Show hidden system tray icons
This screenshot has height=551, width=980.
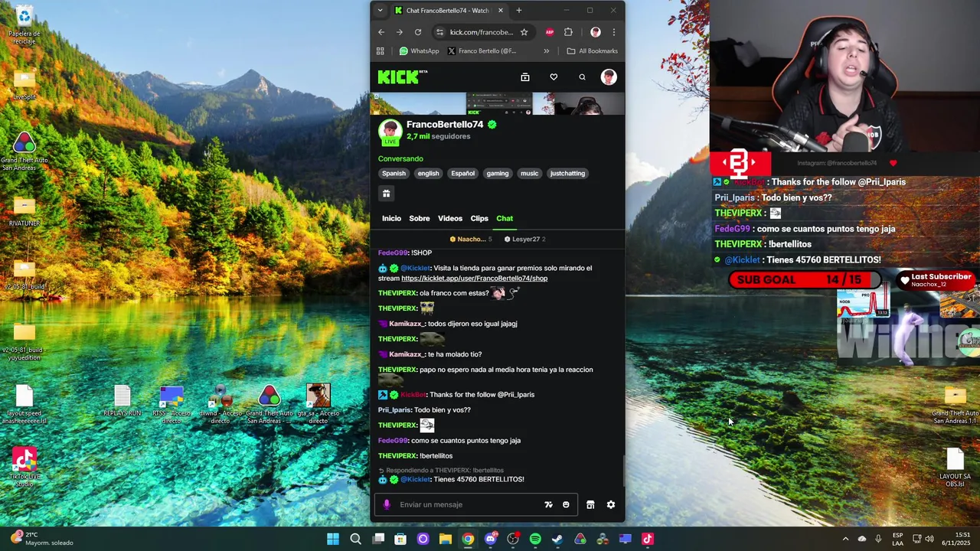(845, 539)
